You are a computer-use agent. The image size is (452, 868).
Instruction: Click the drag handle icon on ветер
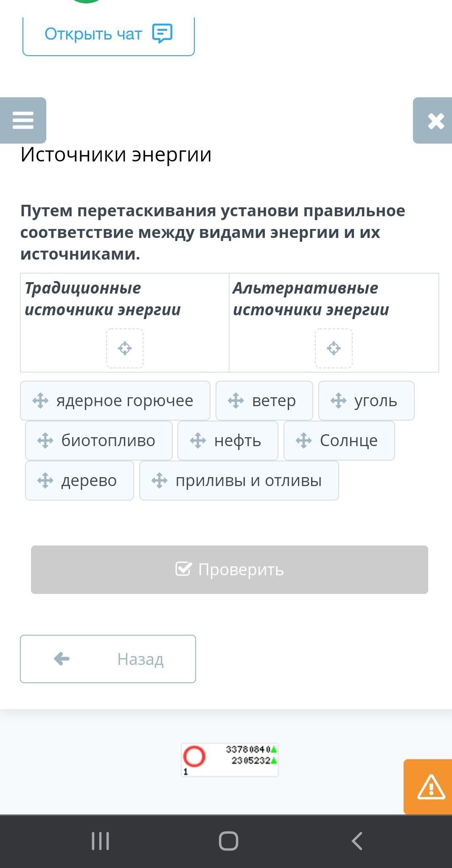click(236, 401)
